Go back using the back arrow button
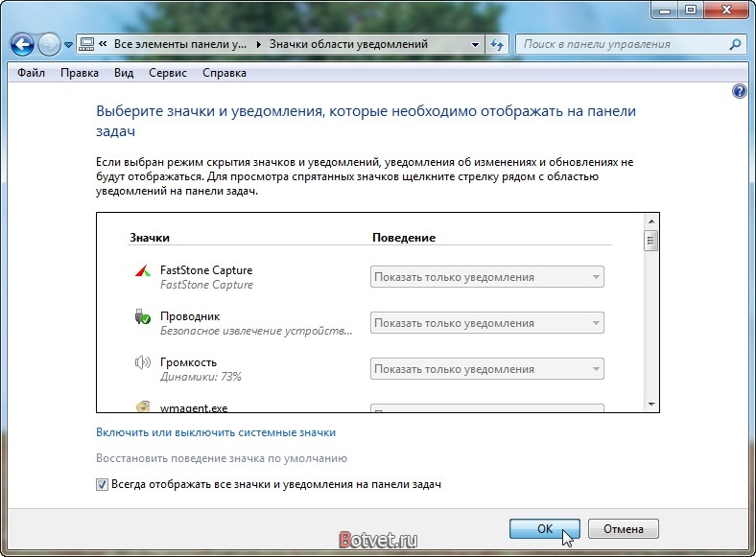756x557 pixels. click(23, 44)
